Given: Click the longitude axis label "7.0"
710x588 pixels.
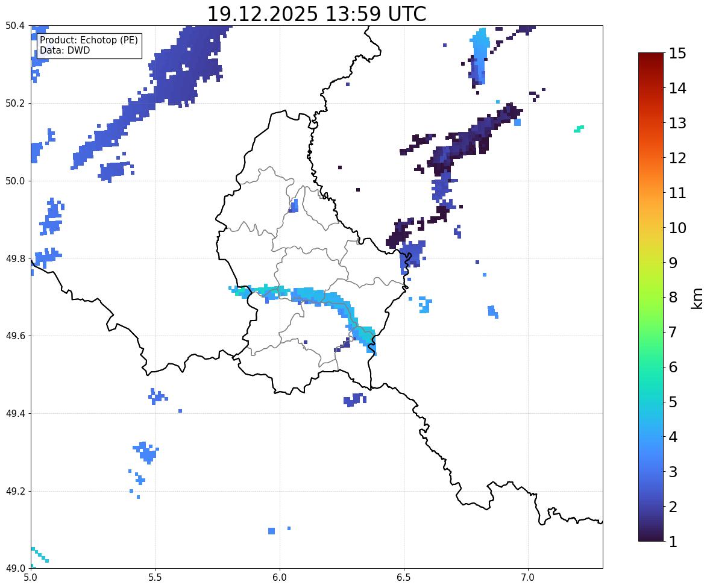Looking at the screenshot, I should coord(528,578).
